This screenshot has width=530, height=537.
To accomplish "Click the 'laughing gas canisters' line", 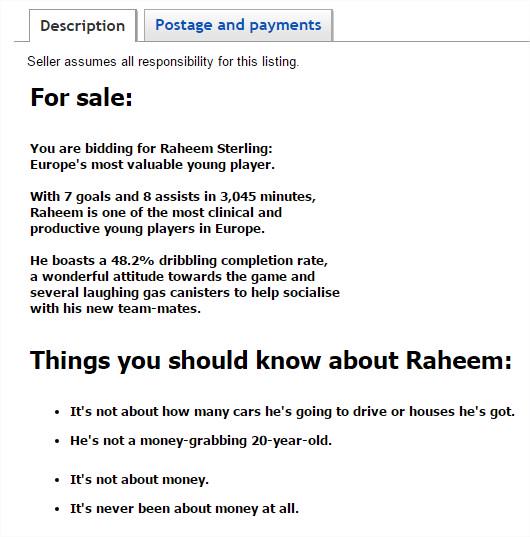I will click(x=185, y=293).
